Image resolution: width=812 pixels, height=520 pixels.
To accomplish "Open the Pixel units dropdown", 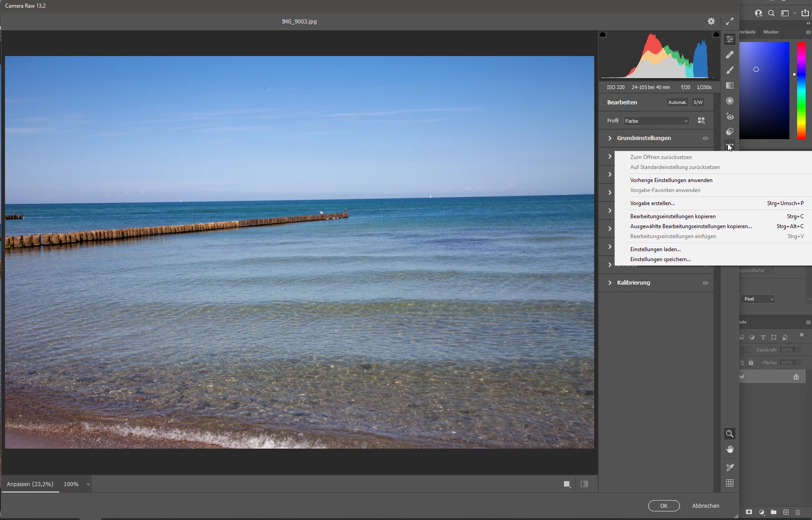I will click(758, 299).
